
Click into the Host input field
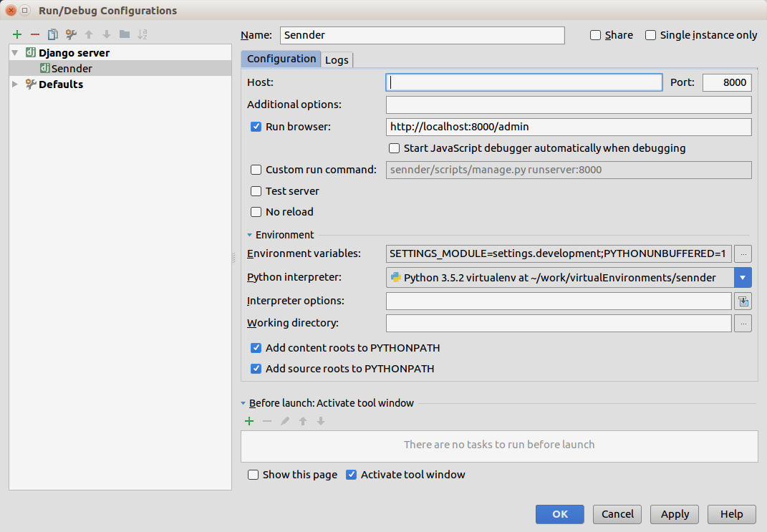click(x=524, y=82)
